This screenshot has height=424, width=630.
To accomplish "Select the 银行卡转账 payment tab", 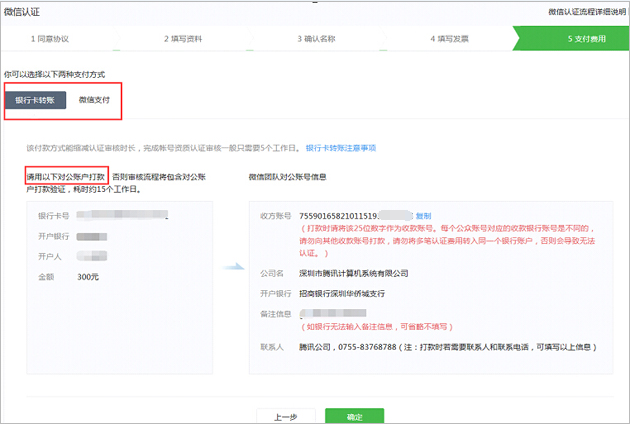I will click(35, 100).
